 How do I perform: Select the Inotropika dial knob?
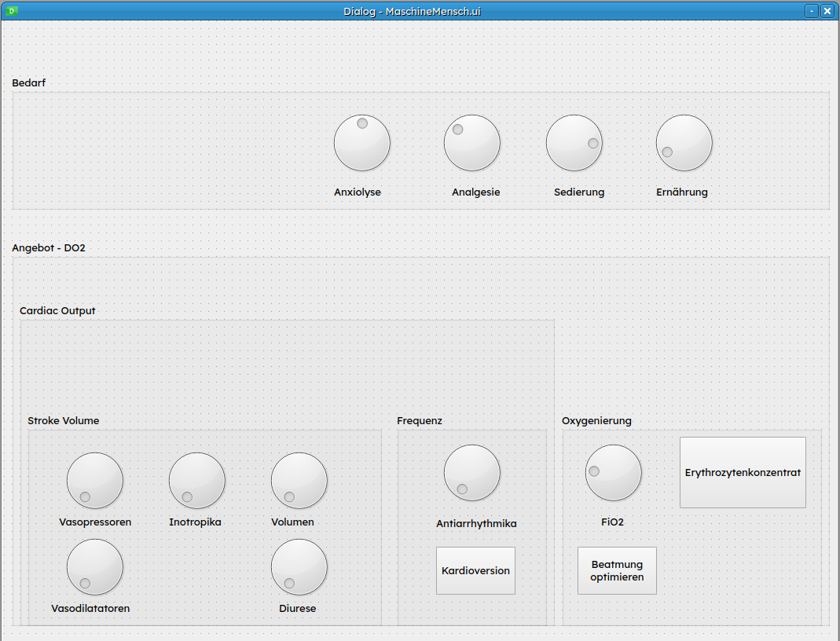click(x=197, y=481)
